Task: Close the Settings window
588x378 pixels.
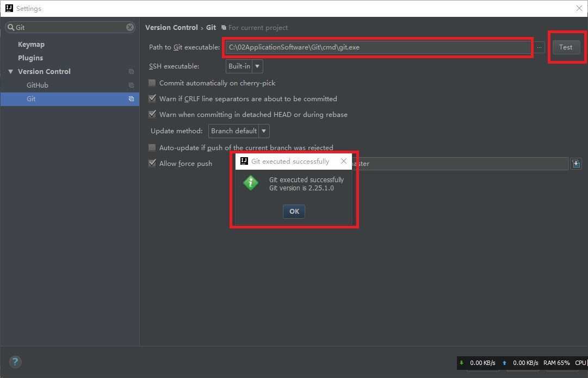Action: coord(579,8)
